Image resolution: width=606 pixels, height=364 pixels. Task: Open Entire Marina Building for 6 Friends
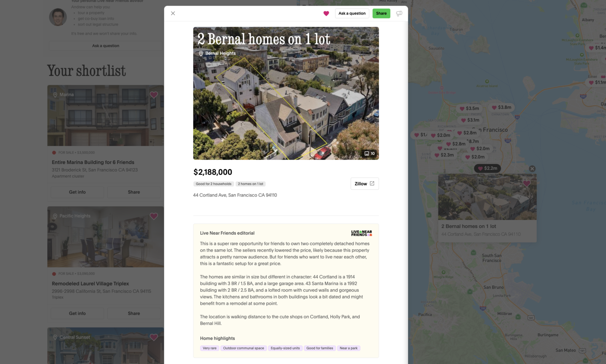pos(93,162)
